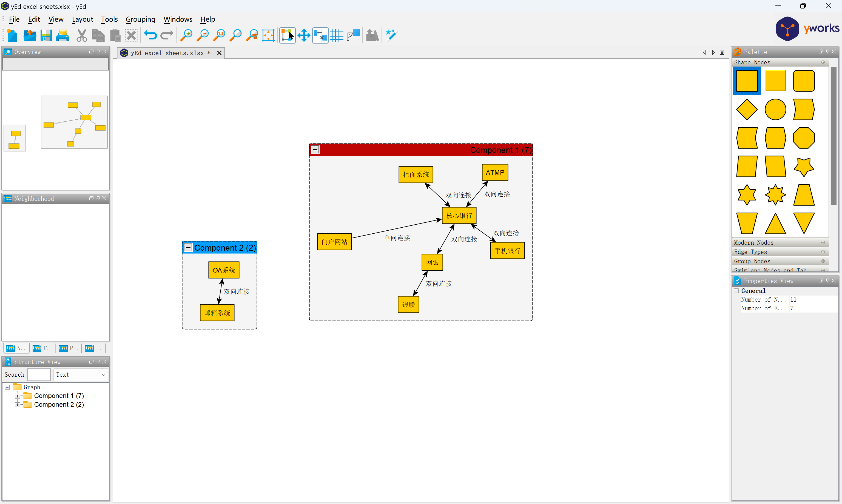The image size is (842, 504).
Task: Toggle orthogonal edge snapping mode
Action: tap(353, 35)
